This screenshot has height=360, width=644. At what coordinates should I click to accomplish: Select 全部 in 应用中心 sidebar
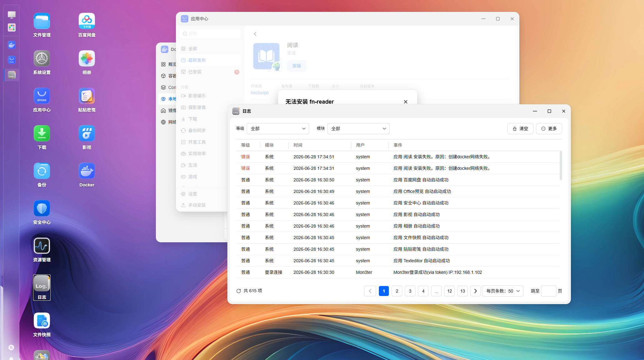click(210, 49)
